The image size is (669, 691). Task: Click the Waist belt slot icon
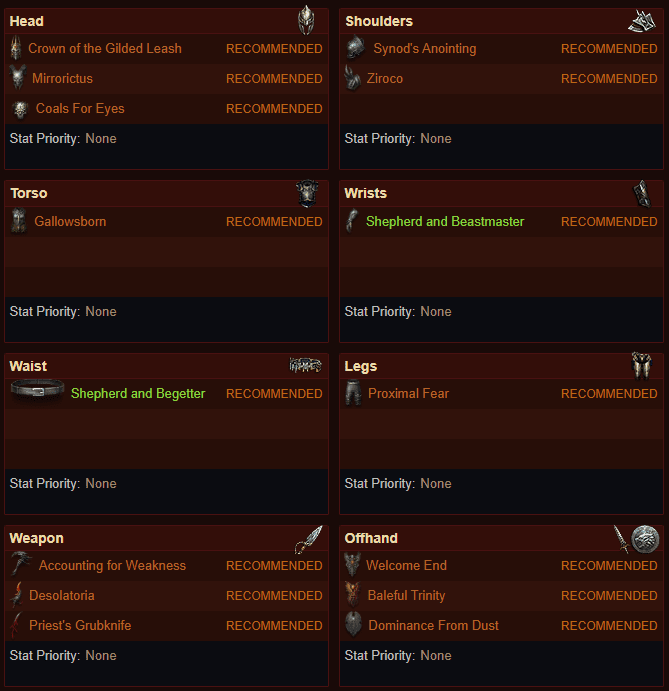click(x=305, y=365)
